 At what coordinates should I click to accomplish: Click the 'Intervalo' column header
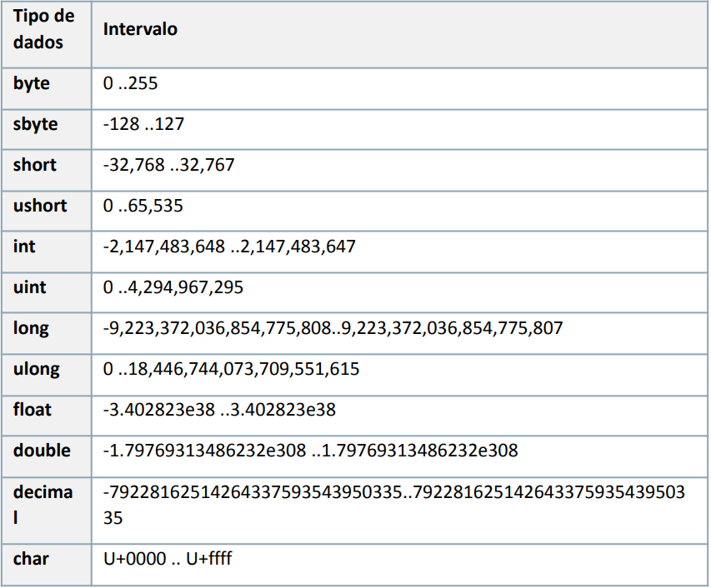[x=140, y=29]
